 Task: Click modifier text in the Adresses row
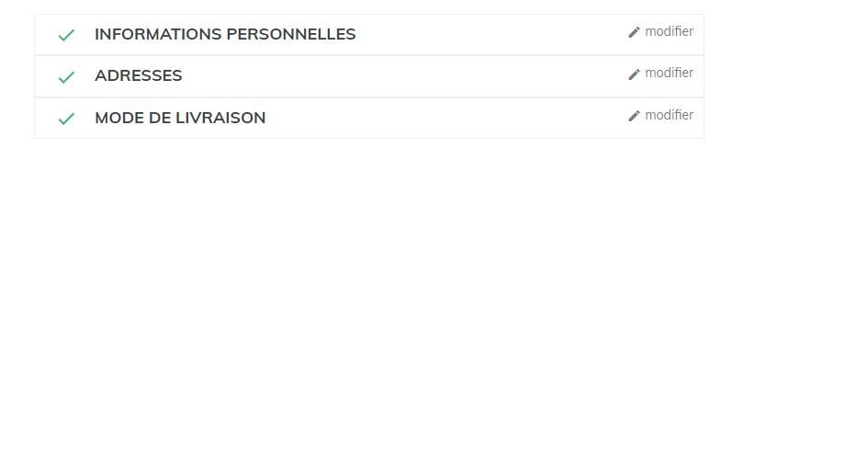coord(669,74)
